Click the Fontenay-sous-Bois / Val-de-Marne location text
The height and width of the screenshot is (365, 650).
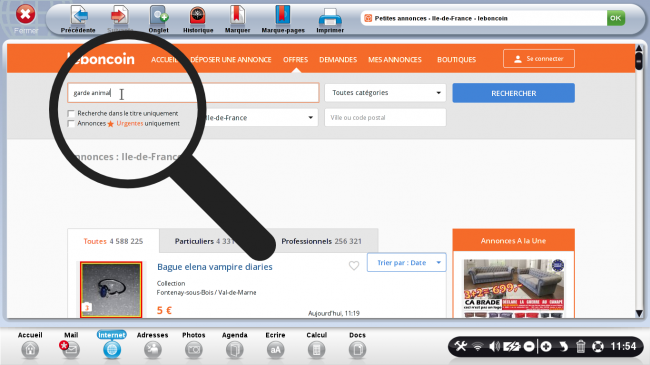(x=206, y=292)
